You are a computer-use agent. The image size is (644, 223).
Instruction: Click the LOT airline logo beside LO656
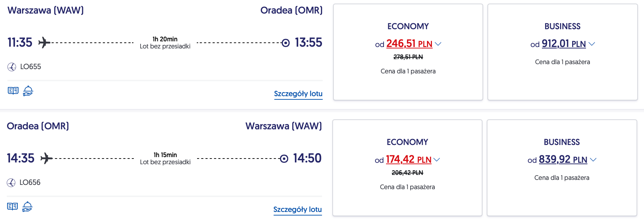pyautogui.click(x=11, y=183)
